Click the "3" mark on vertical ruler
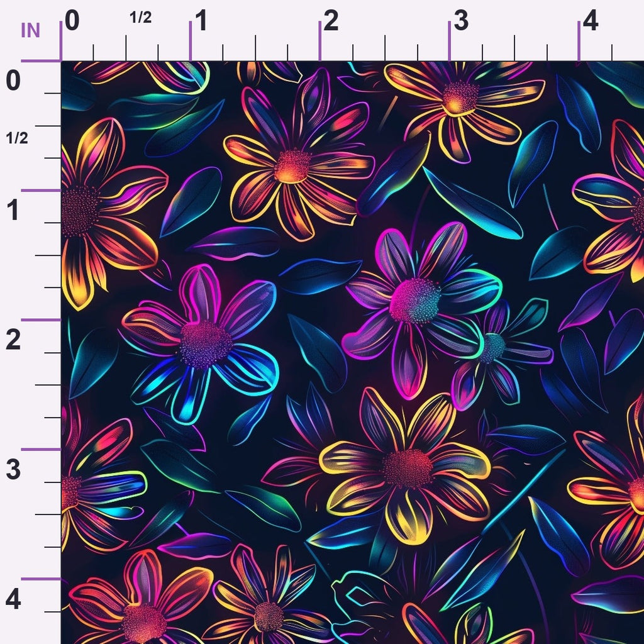This screenshot has width=644, height=644. 13,469
